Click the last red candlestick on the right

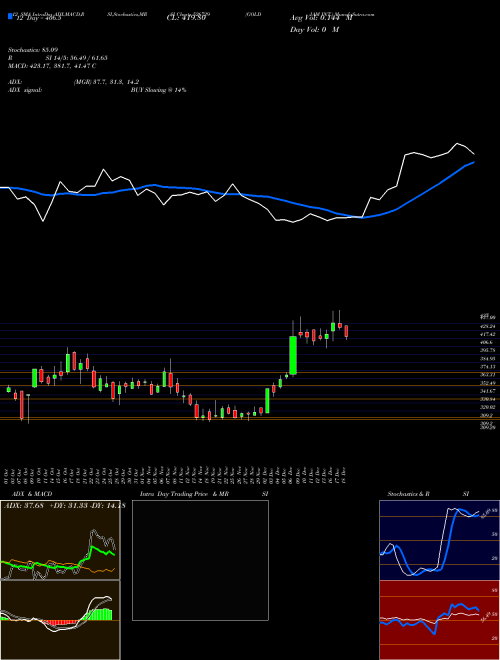pos(346,332)
